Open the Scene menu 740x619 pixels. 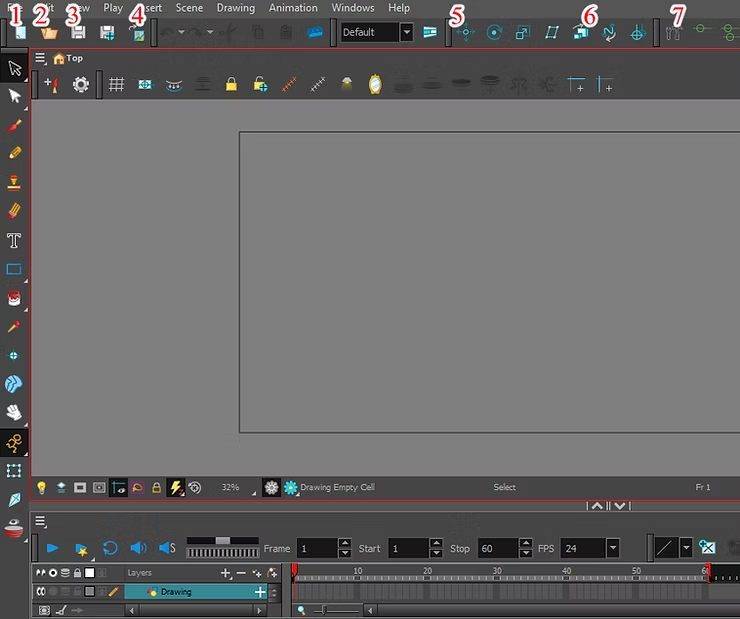[189, 8]
